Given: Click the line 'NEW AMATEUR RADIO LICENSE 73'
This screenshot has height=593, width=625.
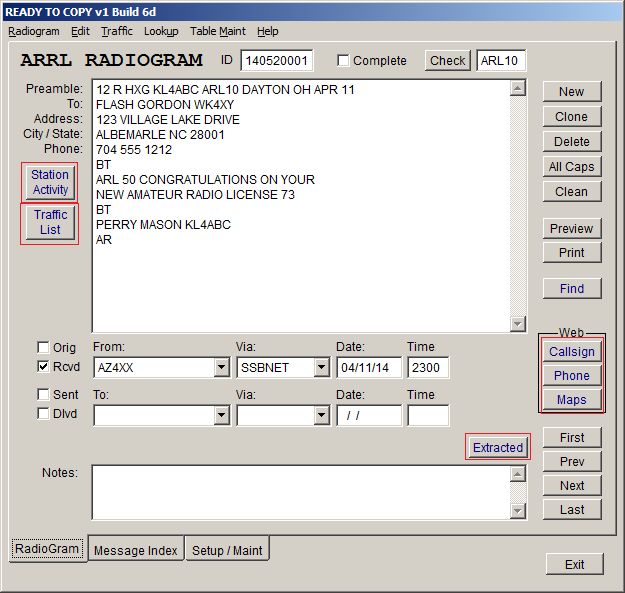Looking at the screenshot, I should coord(195,195).
